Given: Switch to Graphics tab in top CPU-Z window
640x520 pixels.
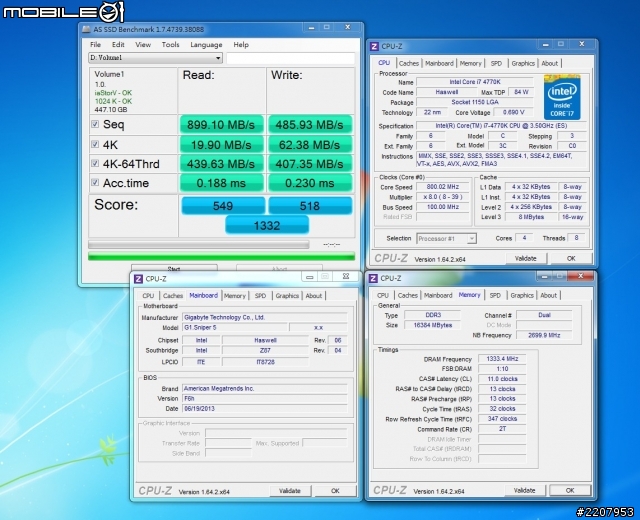Looking at the screenshot, I should tap(523, 63).
